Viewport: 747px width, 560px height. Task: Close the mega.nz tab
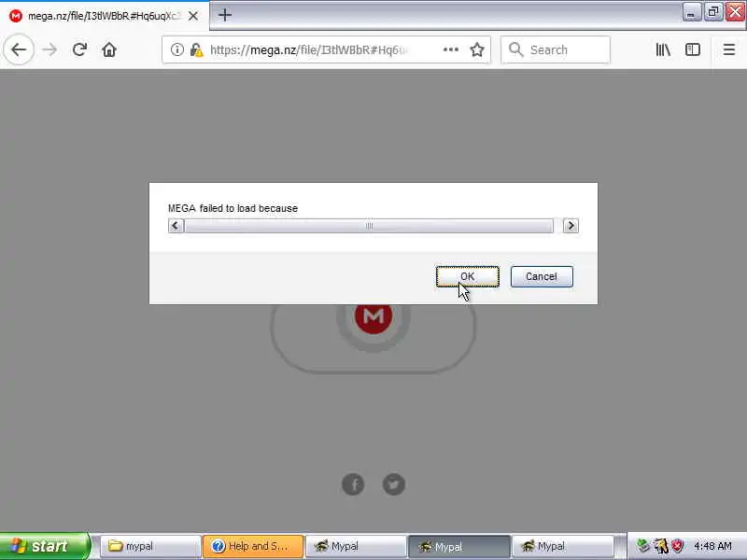[x=193, y=16]
